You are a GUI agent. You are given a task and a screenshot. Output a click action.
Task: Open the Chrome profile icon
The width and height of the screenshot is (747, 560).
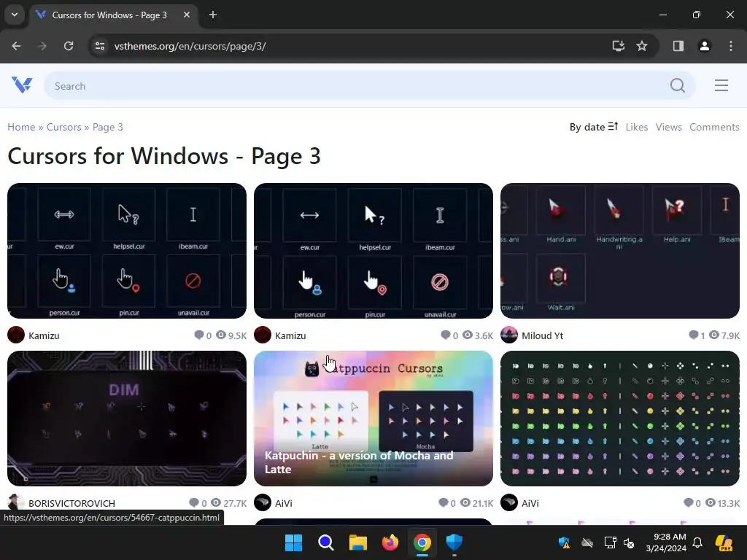(x=705, y=46)
